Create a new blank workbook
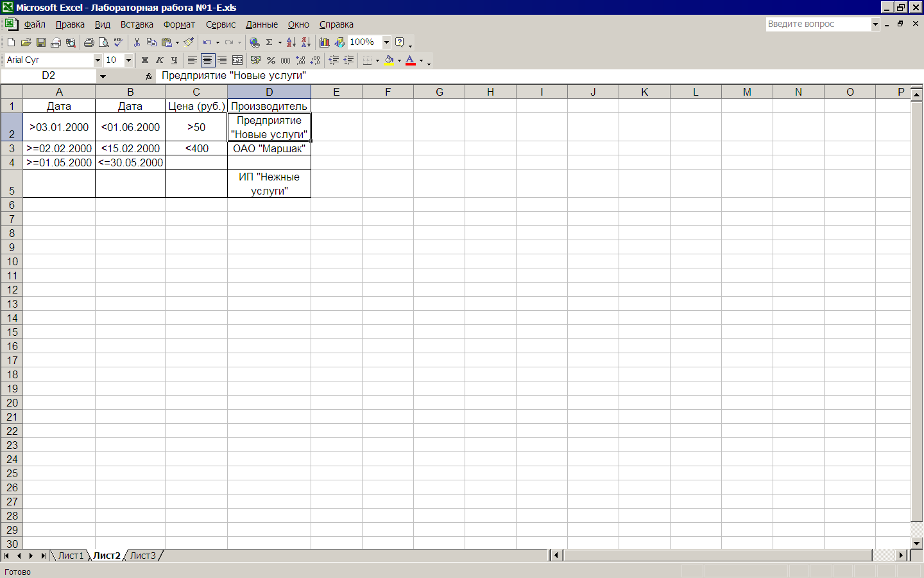 11,42
